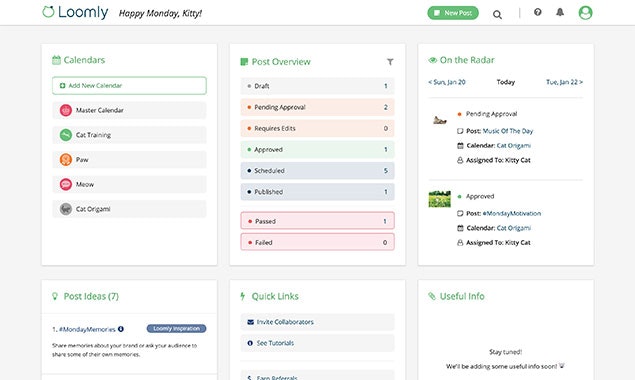The height and width of the screenshot is (380, 635).
Task: Click info icon next to #MondayMemories
Action: 121,329
